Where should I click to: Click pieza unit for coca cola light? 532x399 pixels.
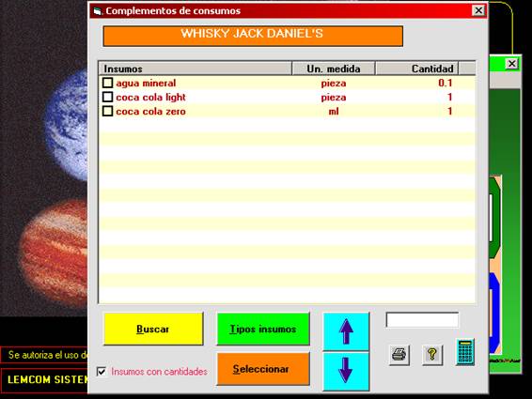[334, 98]
